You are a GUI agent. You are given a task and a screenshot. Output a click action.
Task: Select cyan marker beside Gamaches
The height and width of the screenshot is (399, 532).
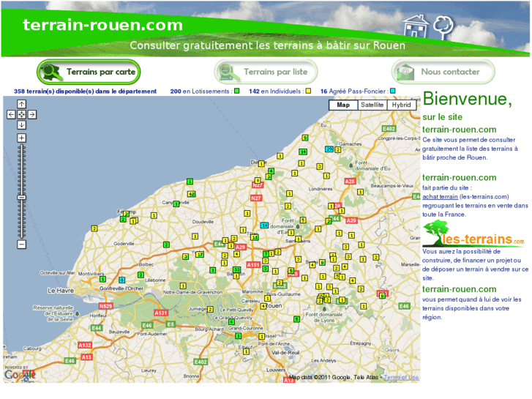pos(329,149)
